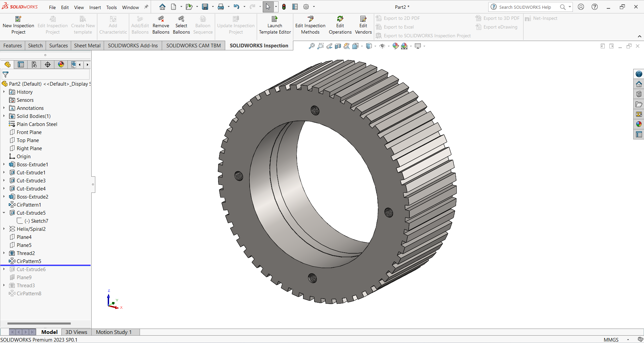The image size is (644, 343).
Task: Open the Display Style dropdown arrow
Action: point(375,46)
